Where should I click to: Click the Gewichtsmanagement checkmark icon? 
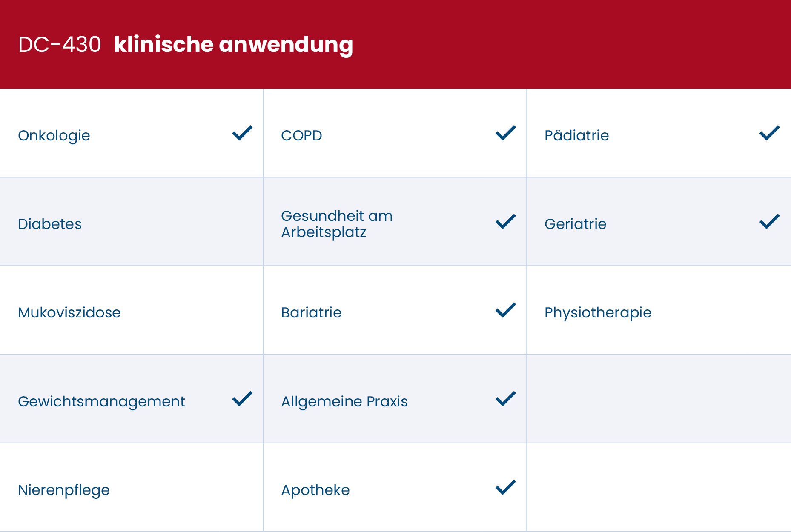click(x=242, y=399)
